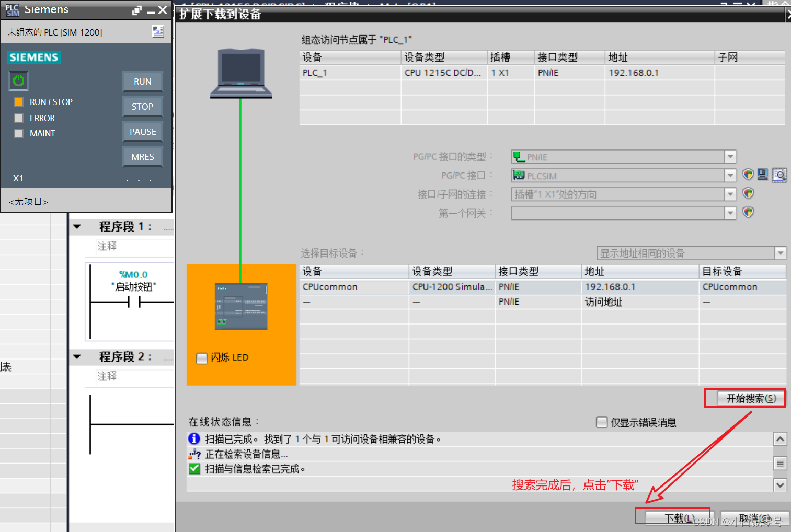This screenshot has height=532, width=791.
Task: Open the PG/PC 接口的类型 dropdown
Action: click(730, 156)
